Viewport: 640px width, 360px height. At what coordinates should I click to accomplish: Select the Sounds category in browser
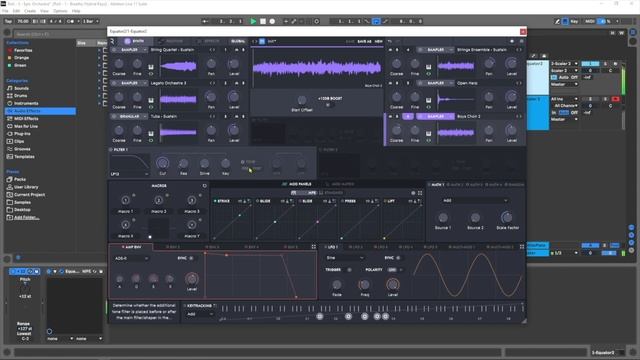[x=21, y=88]
